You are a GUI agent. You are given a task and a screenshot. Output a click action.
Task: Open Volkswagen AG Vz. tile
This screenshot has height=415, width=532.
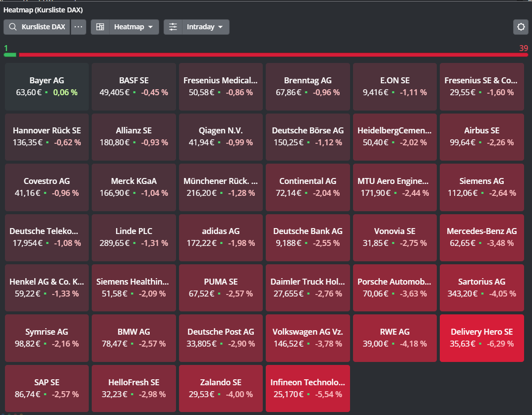pyautogui.click(x=308, y=338)
